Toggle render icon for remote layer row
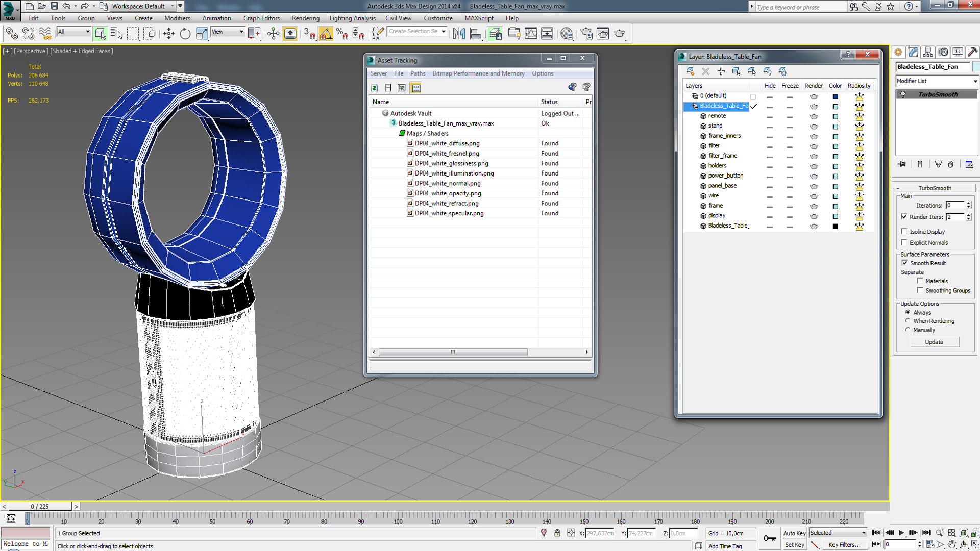The image size is (980, 551). click(x=814, y=116)
